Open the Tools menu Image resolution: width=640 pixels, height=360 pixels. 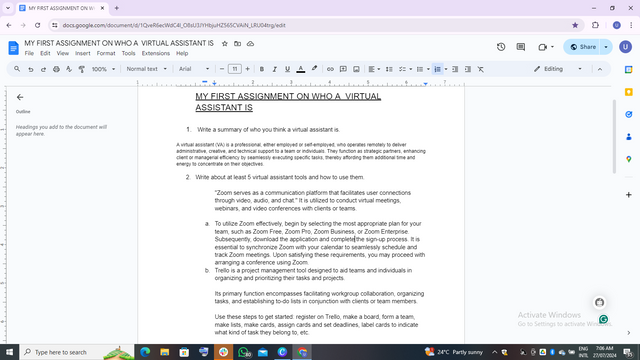pos(128,53)
